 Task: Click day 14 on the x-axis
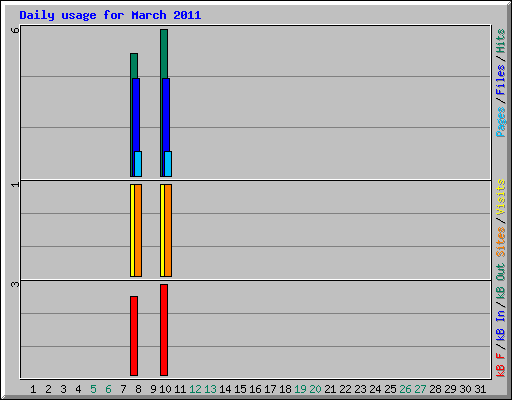click(225, 389)
